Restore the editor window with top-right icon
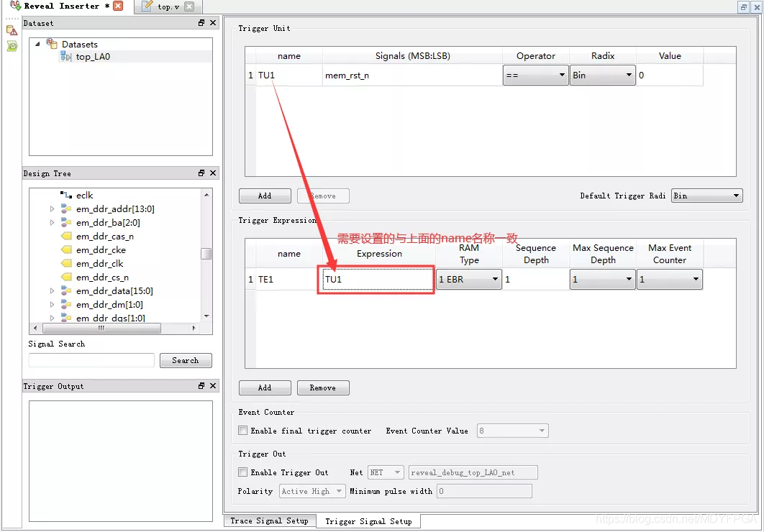764x532 pixels. click(744, 6)
